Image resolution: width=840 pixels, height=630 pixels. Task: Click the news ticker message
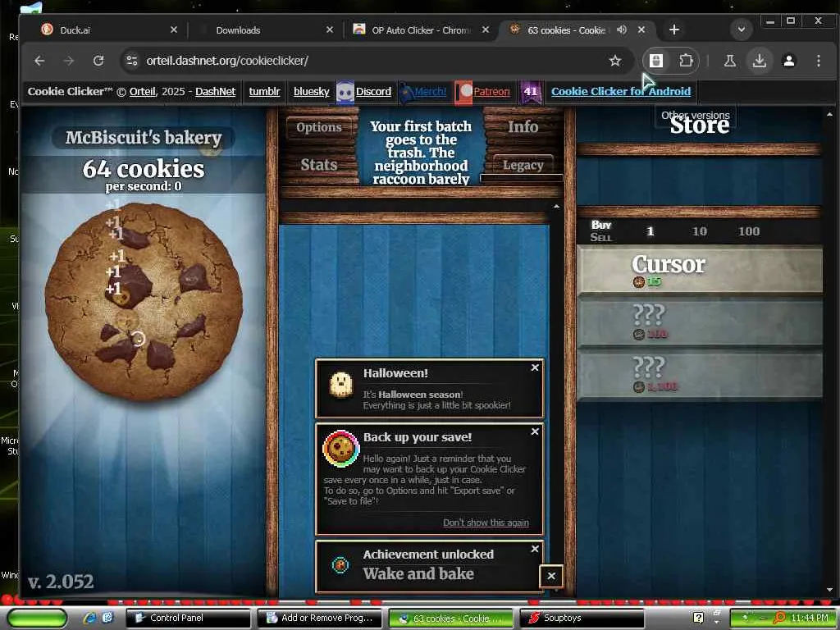(x=421, y=151)
